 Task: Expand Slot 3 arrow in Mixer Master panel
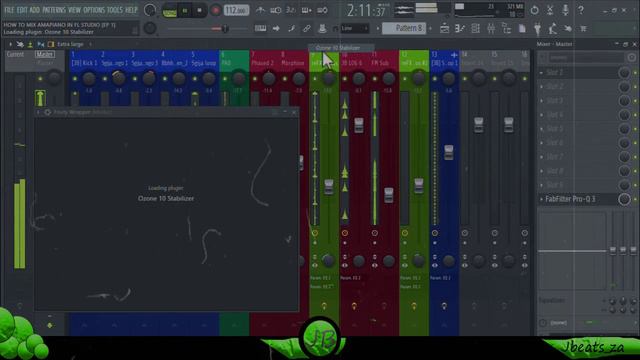[x=542, y=101]
